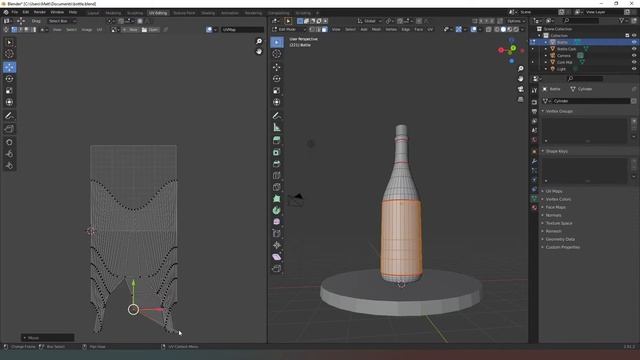Viewport: 640px width, 360px height.
Task: Select the Inset Faces tool
Action: pos(277,152)
